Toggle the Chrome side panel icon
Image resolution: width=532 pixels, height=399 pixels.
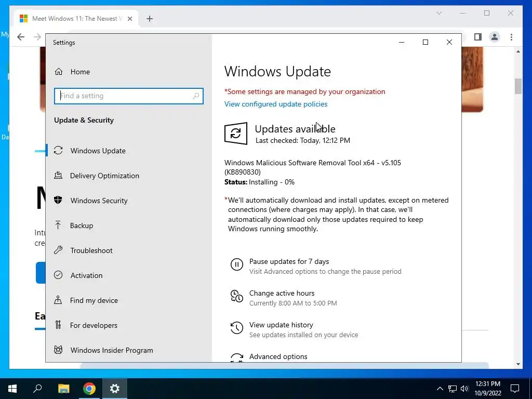(x=478, y=37)
